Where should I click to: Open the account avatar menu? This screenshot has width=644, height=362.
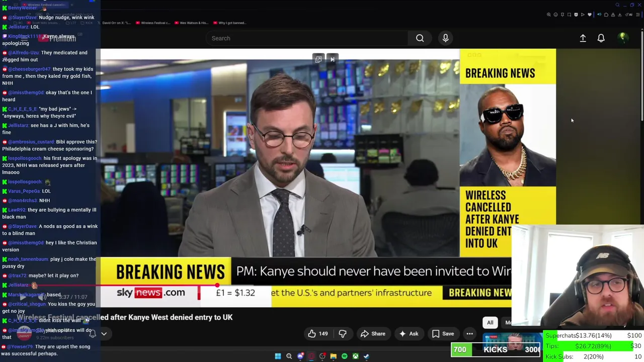tap(622, 38)
